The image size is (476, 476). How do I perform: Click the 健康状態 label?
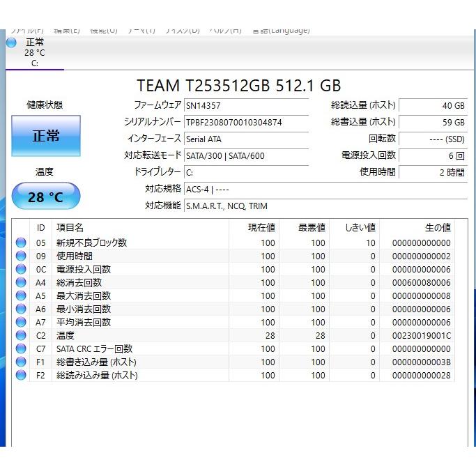(x=45, y=105)
